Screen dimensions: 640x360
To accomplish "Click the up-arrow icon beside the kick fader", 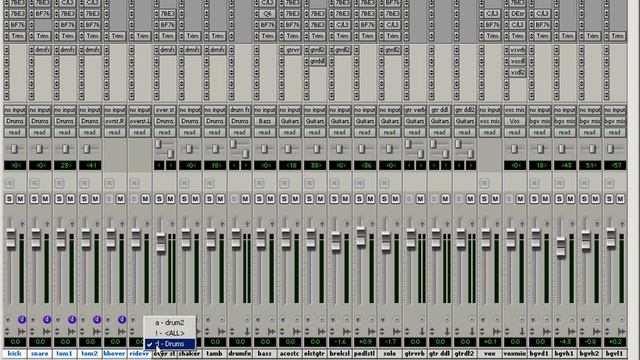I will (x=22, y=224).
